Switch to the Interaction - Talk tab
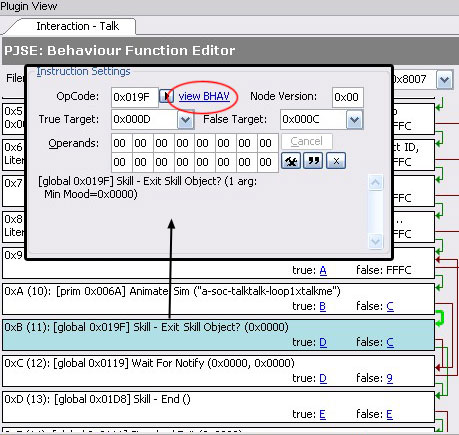The height and width of the screenshot is (435, 459). point(77,26)
